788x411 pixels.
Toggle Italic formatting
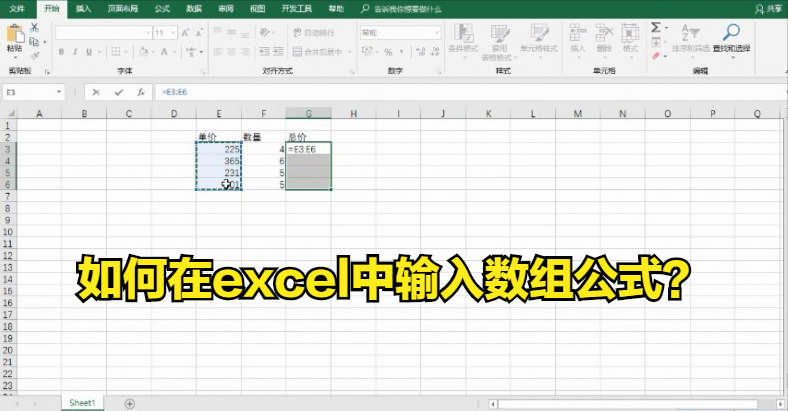tap(75, 51)
